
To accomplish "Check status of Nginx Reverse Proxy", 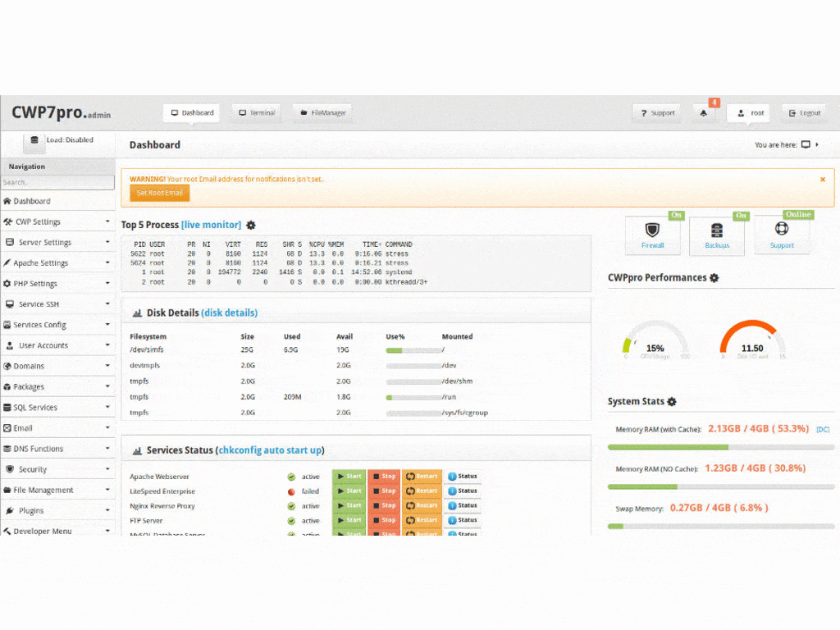I will 463,505.
